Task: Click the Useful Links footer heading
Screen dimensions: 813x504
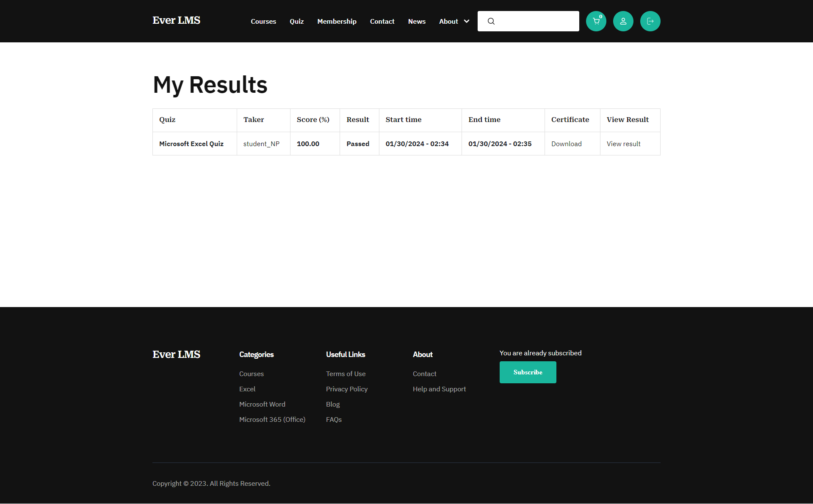Action: [x=346, y=354]
